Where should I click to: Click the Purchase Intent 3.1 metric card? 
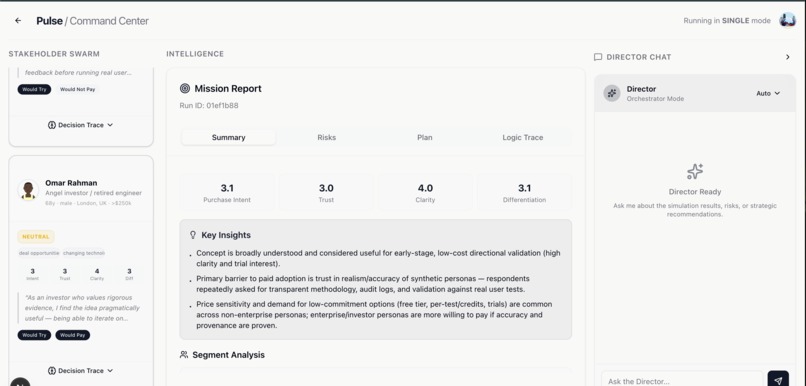point(227,193)
